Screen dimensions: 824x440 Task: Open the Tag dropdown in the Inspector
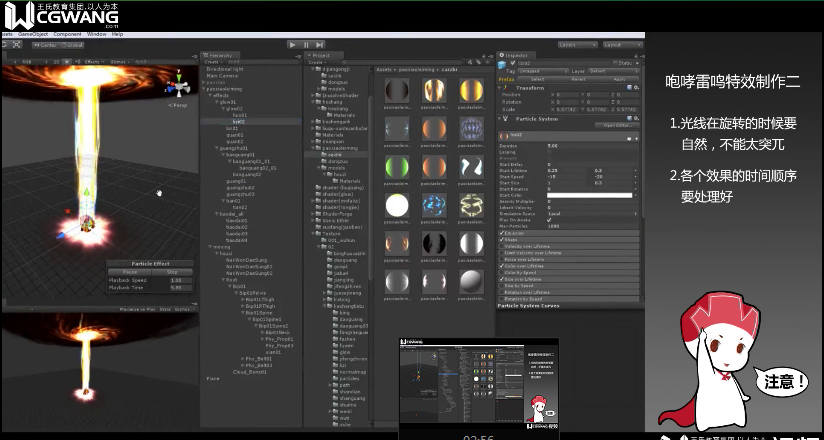(543, 71)
